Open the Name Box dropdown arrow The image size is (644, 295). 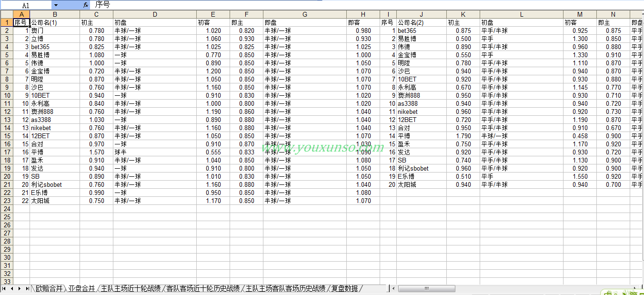point(56,5)
